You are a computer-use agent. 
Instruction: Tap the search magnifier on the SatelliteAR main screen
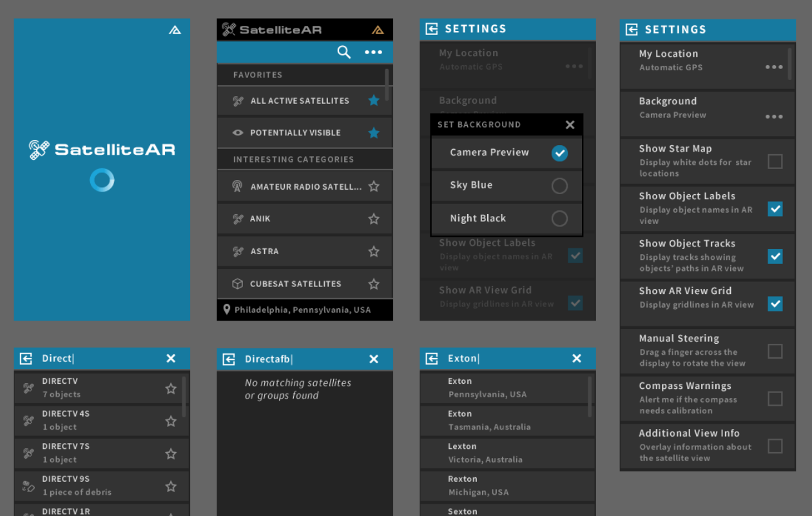[344, 52]
